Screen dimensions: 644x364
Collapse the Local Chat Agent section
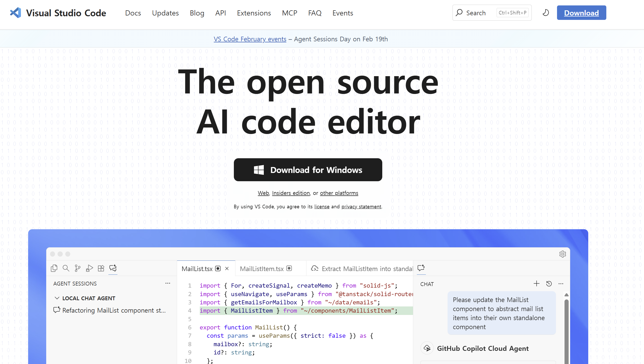click(x=57, y=298)
